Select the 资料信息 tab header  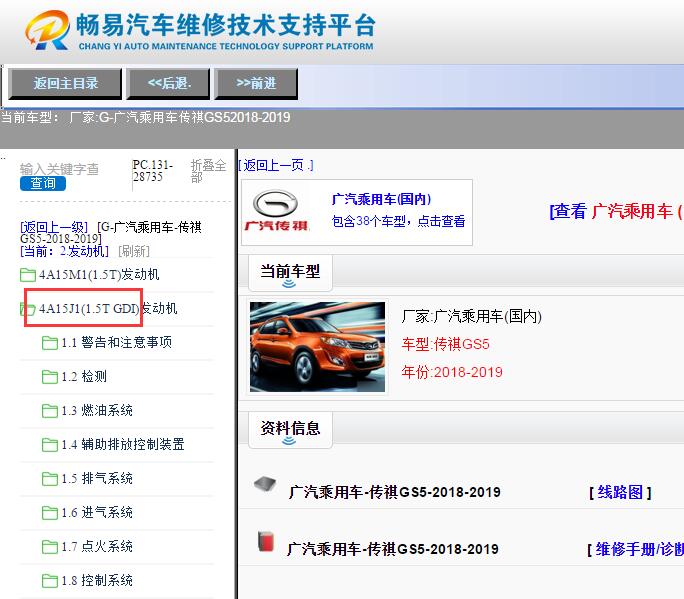pyautogui.click(x=290, y=429)
